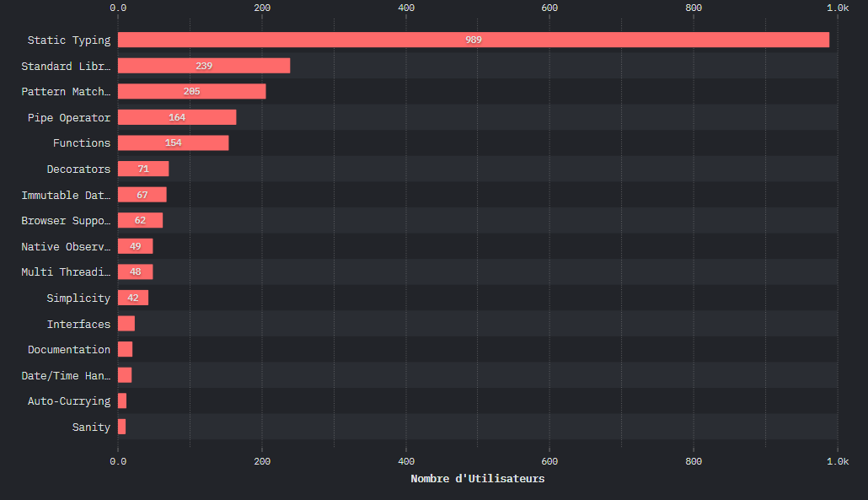
Task: Click the Simplicity bar showing 42
Action: 133,298
